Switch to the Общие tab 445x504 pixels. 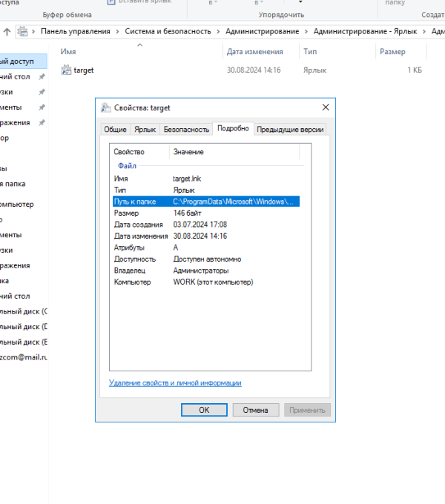[115, 129]
